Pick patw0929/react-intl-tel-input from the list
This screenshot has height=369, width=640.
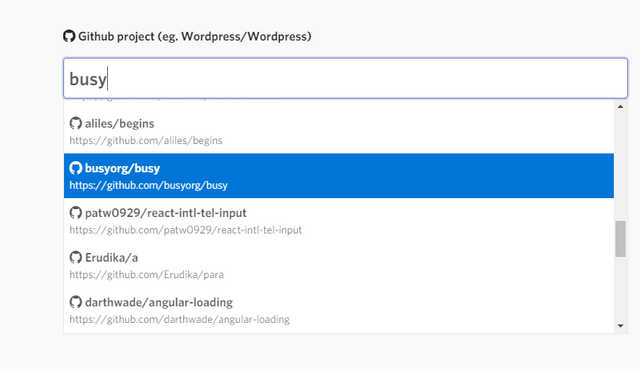tap(339, 221)
